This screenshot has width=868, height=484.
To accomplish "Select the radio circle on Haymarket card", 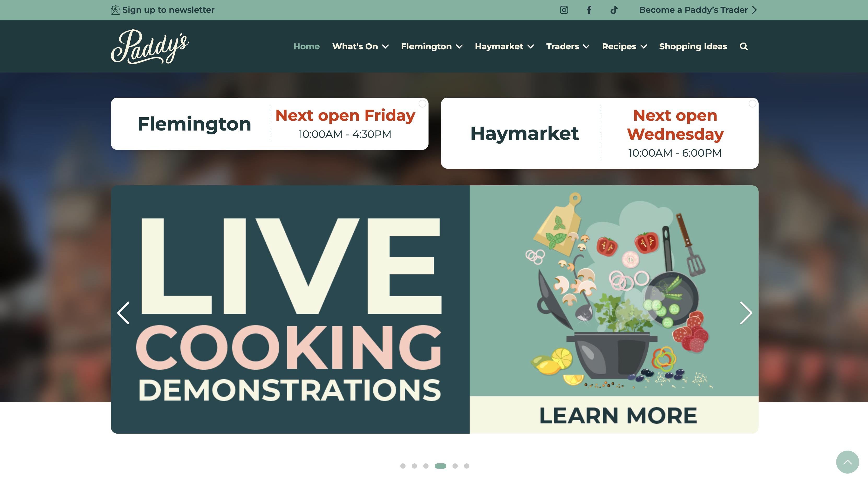I will [752, 104].
